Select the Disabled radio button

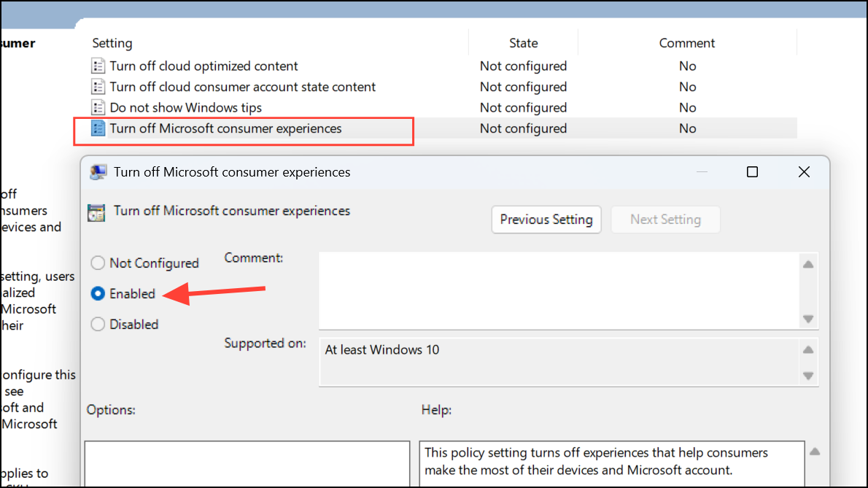(x=98, y=325)
